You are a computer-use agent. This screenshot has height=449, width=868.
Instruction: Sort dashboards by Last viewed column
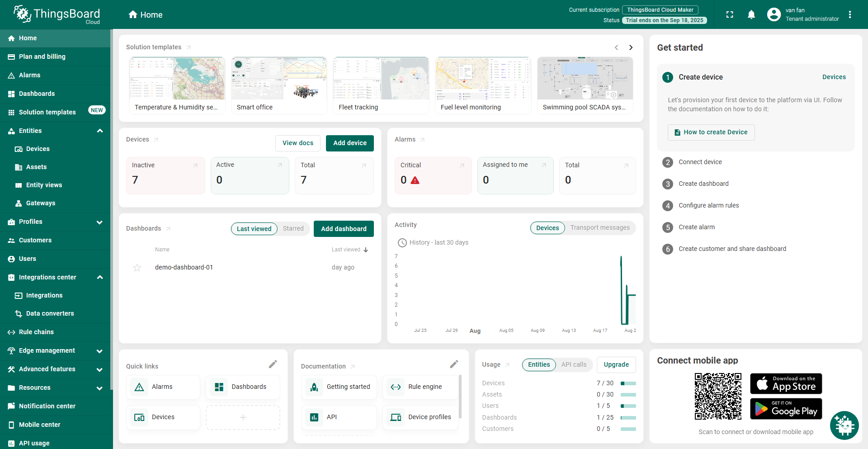[x=350, y=250]
